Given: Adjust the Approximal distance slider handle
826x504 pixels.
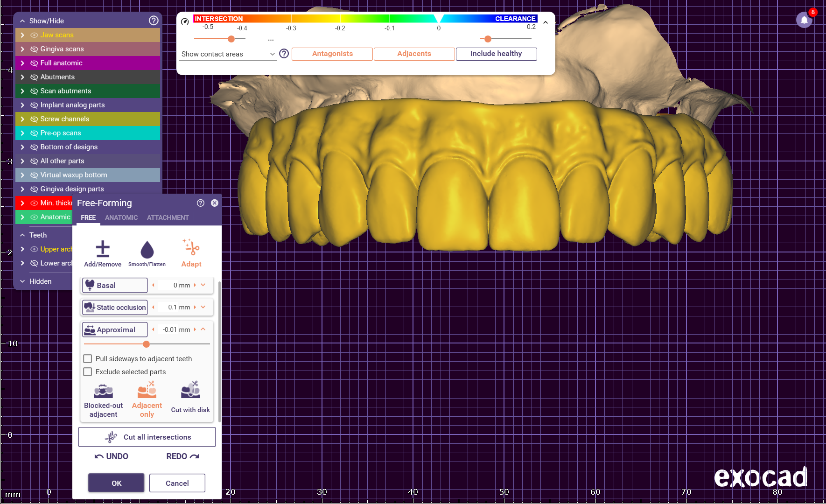Looking at the screenshot, I should point(147,344).
